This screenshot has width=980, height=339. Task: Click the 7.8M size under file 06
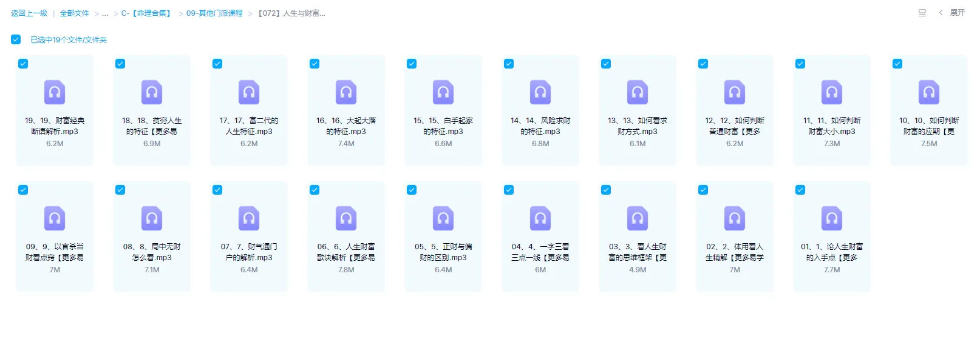[346, 270]
